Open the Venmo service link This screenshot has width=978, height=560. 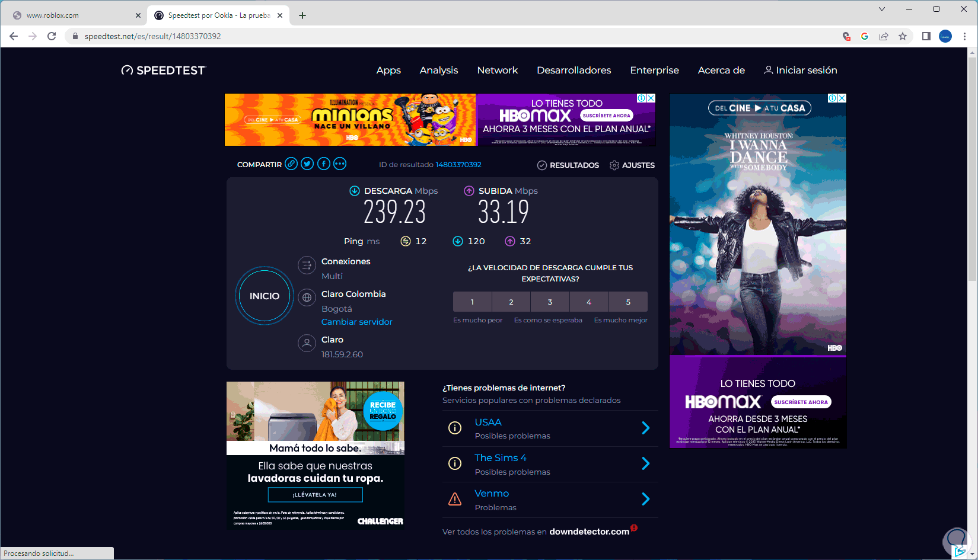(x=492, y=493)
